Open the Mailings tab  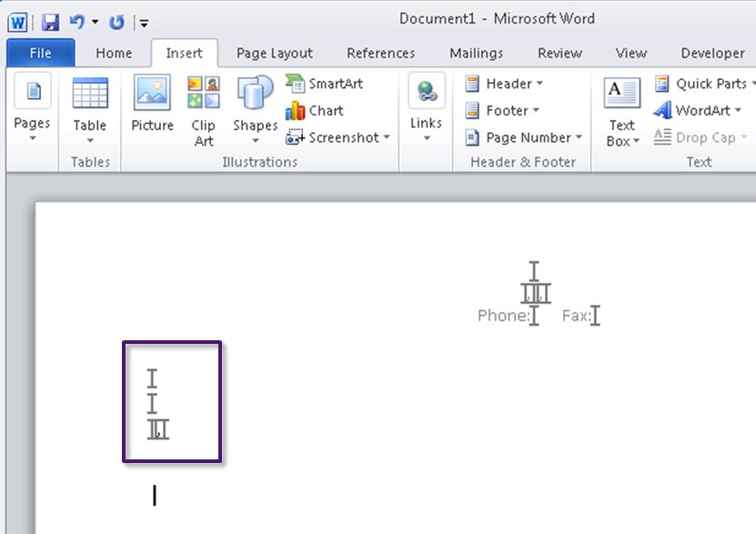(477, 53)
